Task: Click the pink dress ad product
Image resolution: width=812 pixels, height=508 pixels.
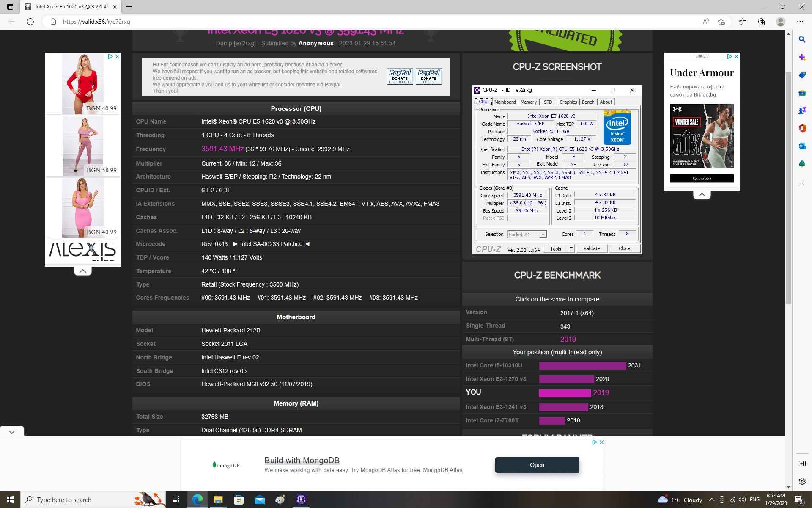Action: click(83, 207)
